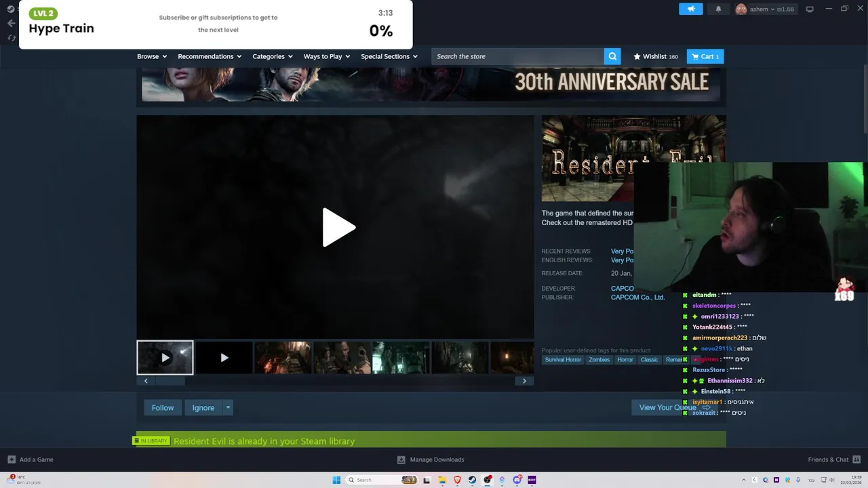The image size is (868, 488).
Task: Click the thumbnail strip left arrow
Action: click(145, 381)
